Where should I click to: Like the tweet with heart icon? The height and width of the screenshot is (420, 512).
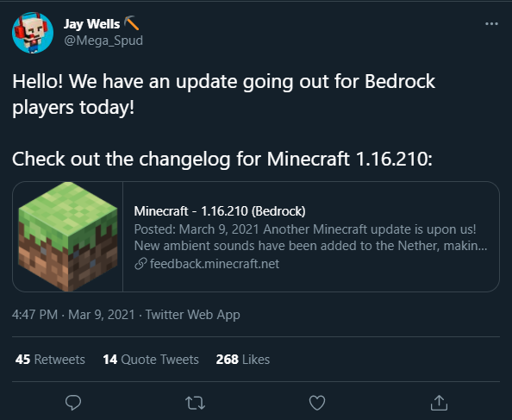pos(317,403)
